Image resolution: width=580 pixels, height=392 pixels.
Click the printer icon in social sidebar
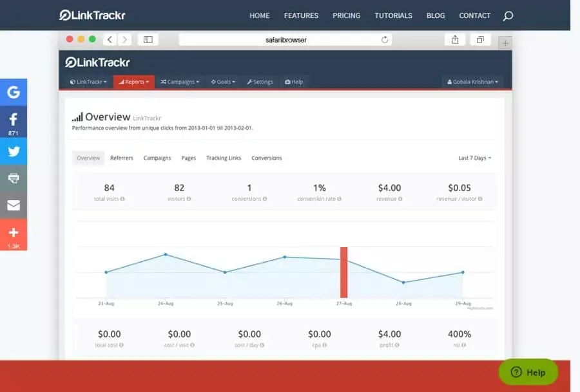[x=14, y=178]
